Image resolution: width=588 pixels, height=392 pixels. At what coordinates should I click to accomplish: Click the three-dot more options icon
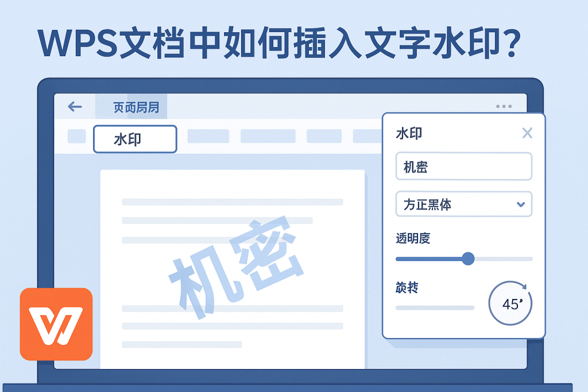point(504,106)
